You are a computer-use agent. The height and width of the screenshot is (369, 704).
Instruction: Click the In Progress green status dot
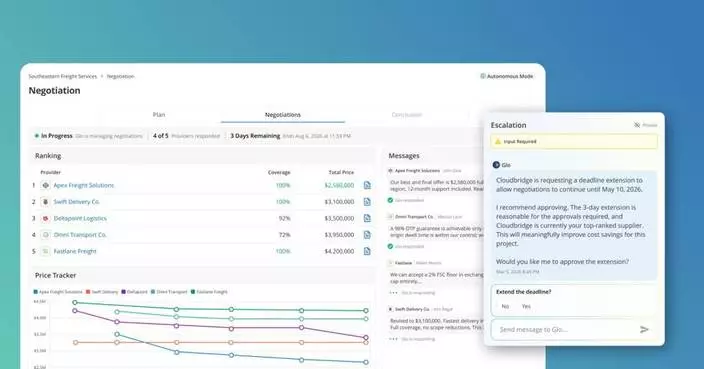(x=37, y=136)
